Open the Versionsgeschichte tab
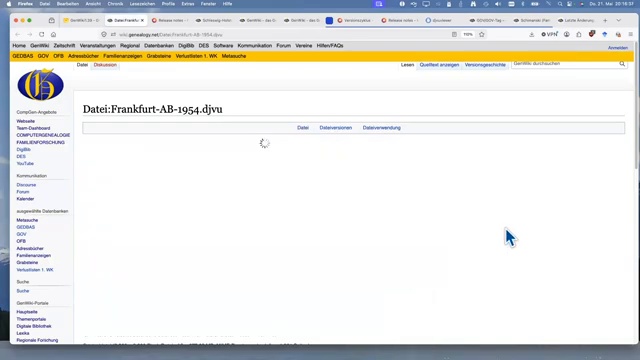The image size is (640, 360). tap(485, 65)
